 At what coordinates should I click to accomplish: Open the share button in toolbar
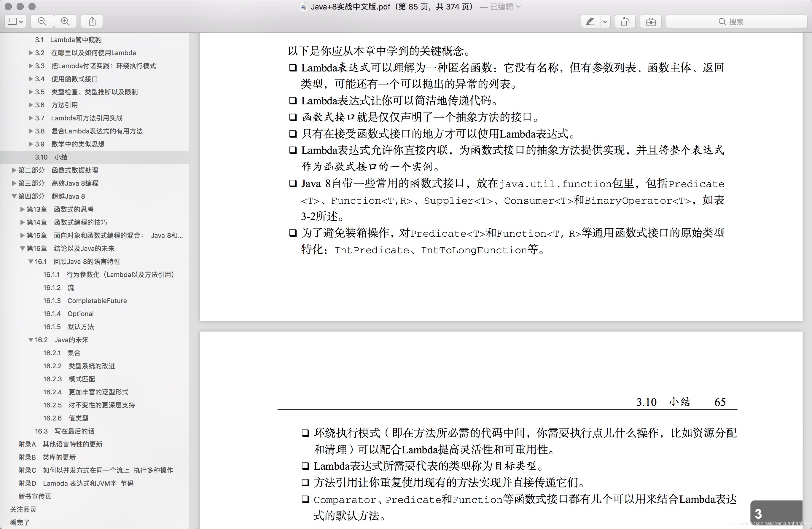tap(92, 21)
